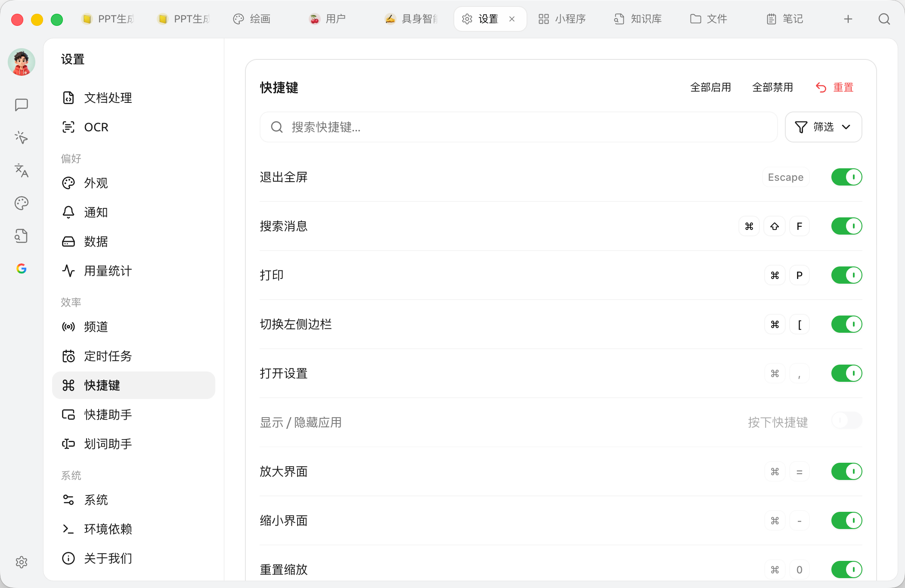Toggle off the 打印 shortcut

(846, 275)
